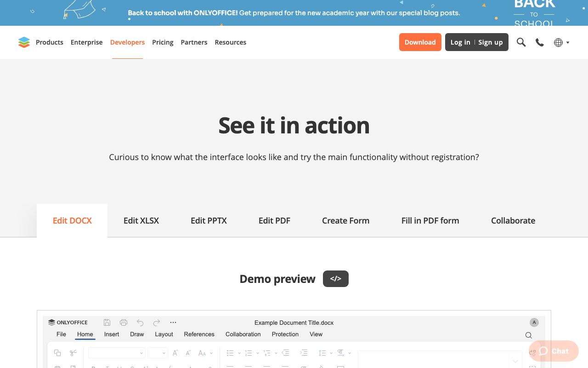Expand the numbering dropdown arrow
Image resolution: width=588 pixels, height=368 pixels.
click(258, 353)
